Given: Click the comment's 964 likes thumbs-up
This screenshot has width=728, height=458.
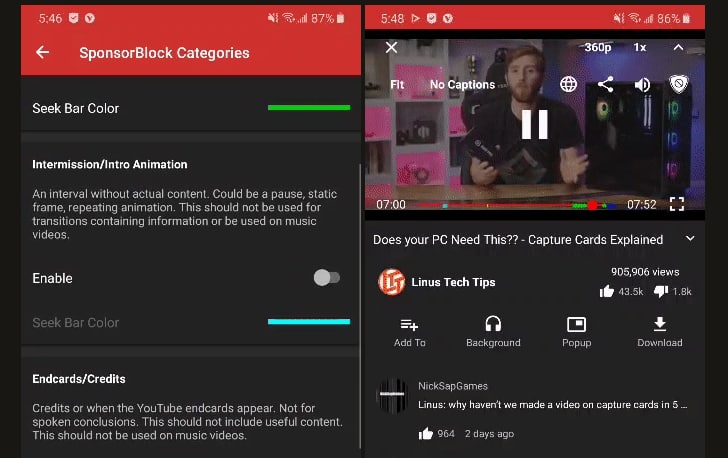Looking at the screenshot, I should (425, 434).
